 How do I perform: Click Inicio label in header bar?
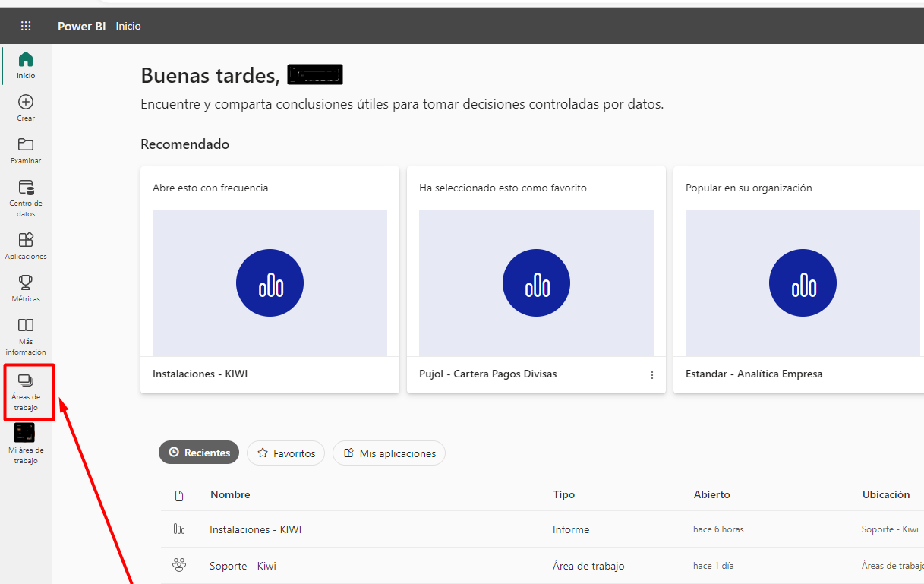point(128,26)
